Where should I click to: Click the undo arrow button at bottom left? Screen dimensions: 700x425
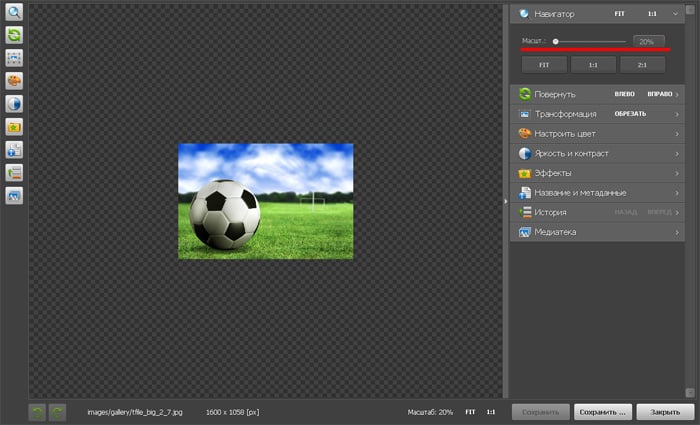click(37, 411)
